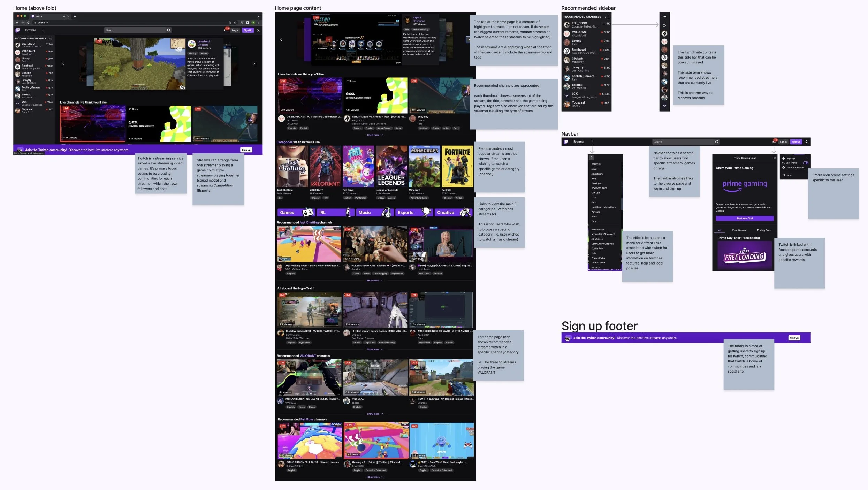Expand the collapsed recommended sidebar arrow
Image resolution: width=868 pixels, height=490 pixels.
point(664,17)
